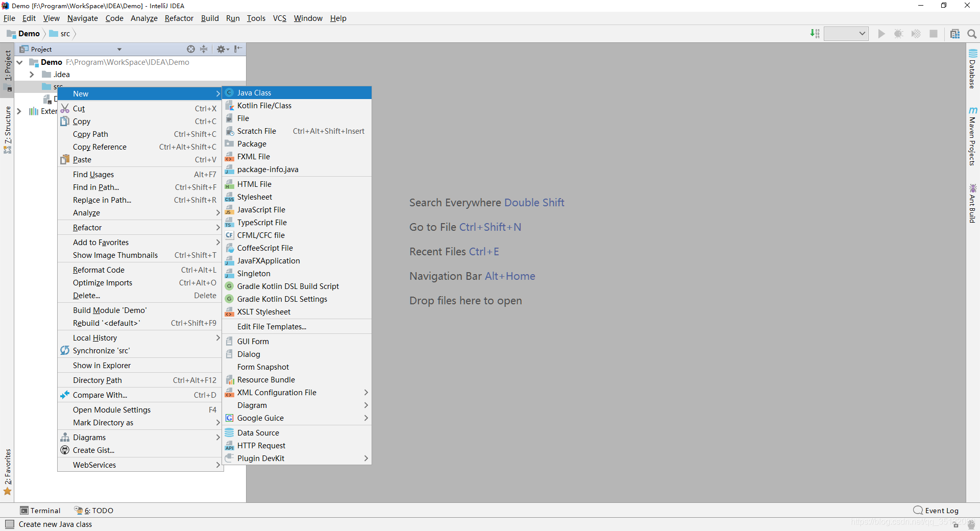
Task: Click the Stop square icon in toolbar
Action: click(934, 34)
